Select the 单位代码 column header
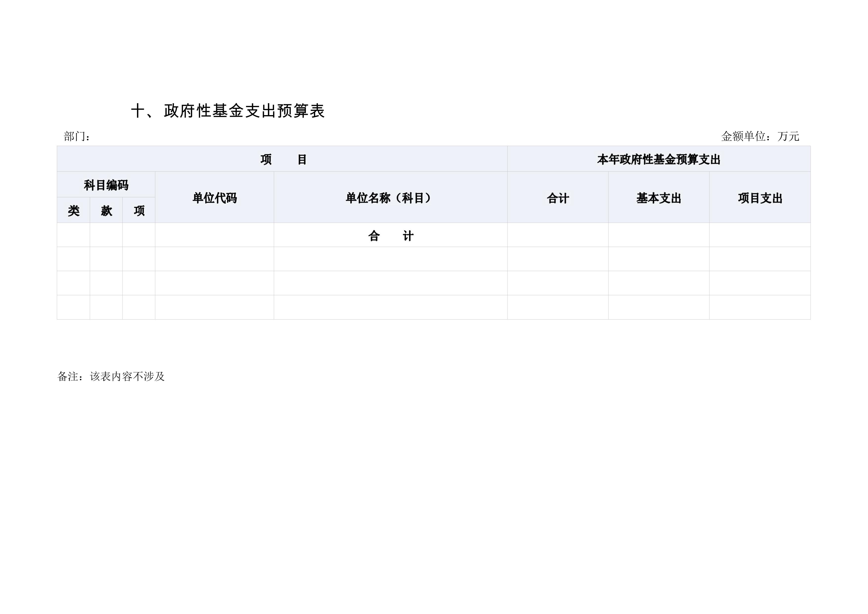Viewport: 868px width, 614px height. 214,197
